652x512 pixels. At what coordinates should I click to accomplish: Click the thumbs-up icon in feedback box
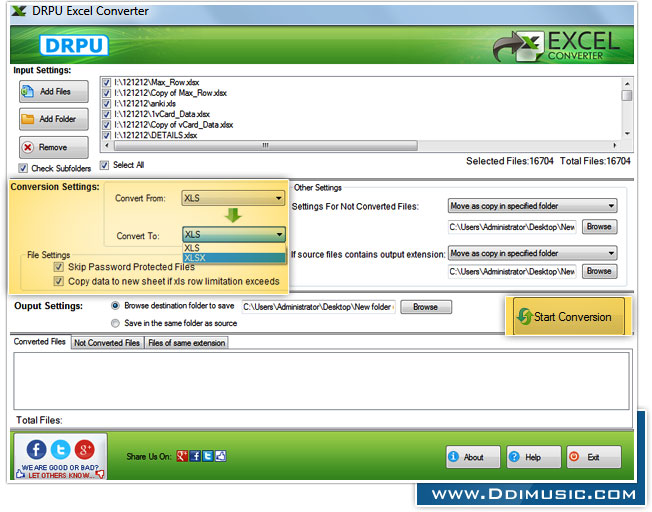pyautogui.click(x=20, y=474)
